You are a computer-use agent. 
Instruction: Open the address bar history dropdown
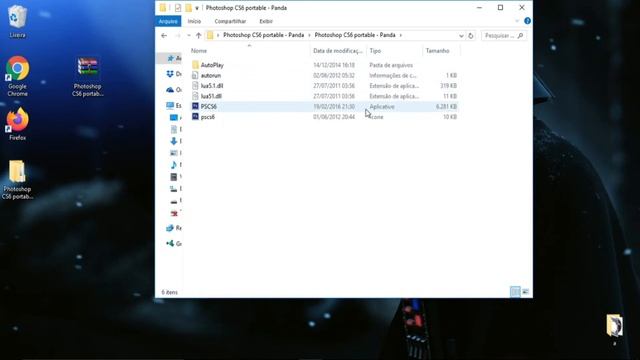click(x=461, y=36)
